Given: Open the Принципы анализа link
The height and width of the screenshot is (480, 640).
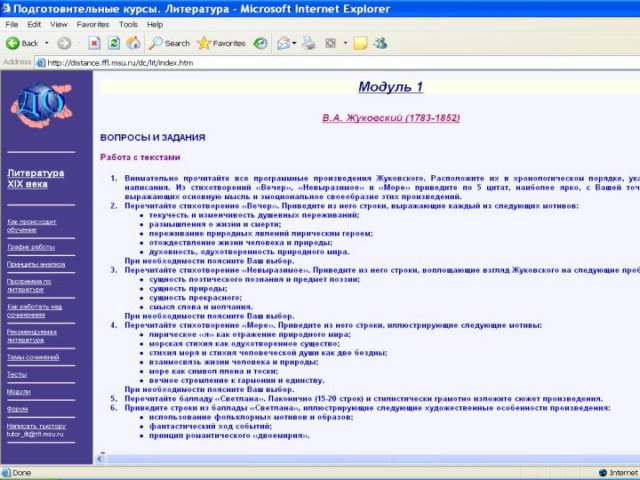Looking at the screenshot, I should [x=36, y=264].
